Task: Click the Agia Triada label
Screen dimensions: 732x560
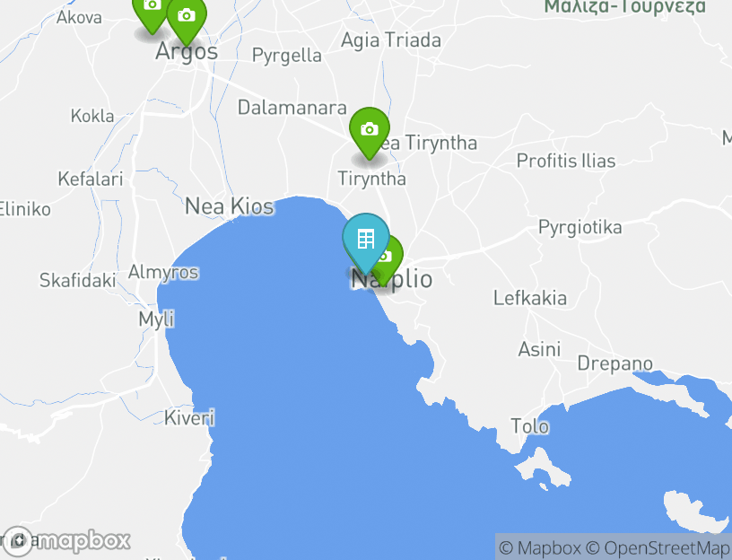Action: pyautogui.click(x=391, y=40)
